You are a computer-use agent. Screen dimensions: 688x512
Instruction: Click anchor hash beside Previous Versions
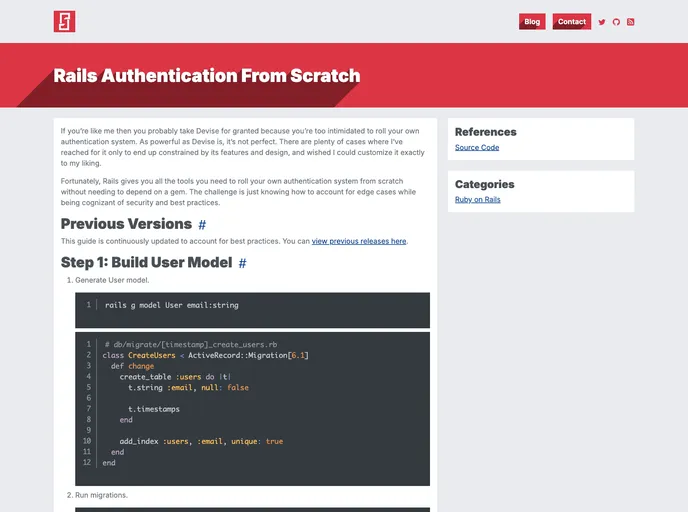click(x=202, y=225)
